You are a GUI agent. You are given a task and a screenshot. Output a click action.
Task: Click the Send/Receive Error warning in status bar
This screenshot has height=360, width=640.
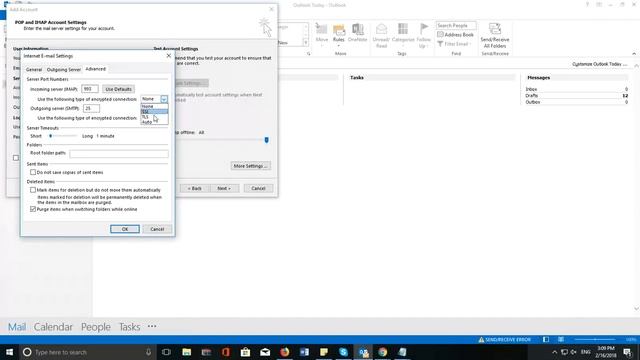pos(504,340)
